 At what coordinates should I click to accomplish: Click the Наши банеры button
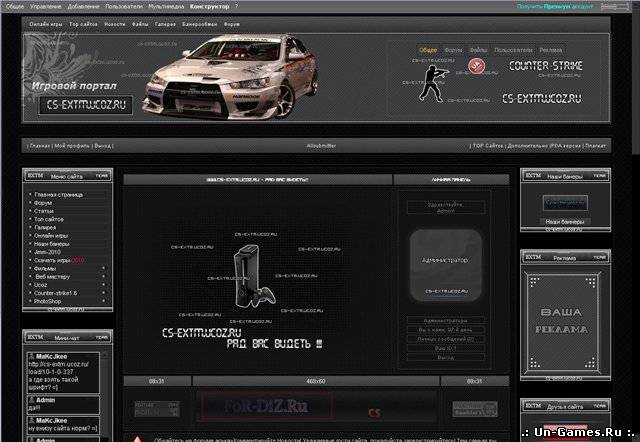click(565, 221)
